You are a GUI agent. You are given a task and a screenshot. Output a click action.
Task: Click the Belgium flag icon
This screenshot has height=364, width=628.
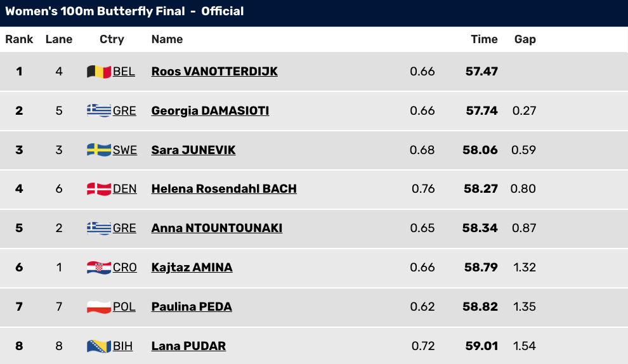coord(98,72)
